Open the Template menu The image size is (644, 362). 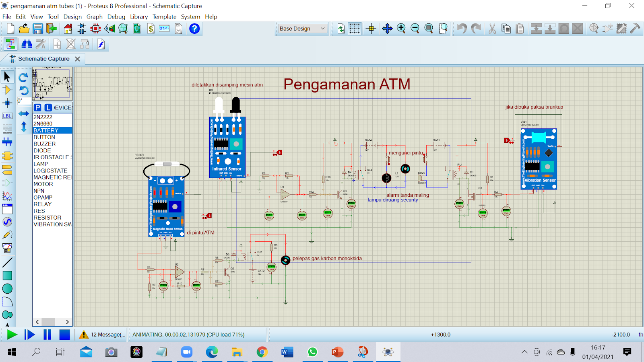(164, 16)
